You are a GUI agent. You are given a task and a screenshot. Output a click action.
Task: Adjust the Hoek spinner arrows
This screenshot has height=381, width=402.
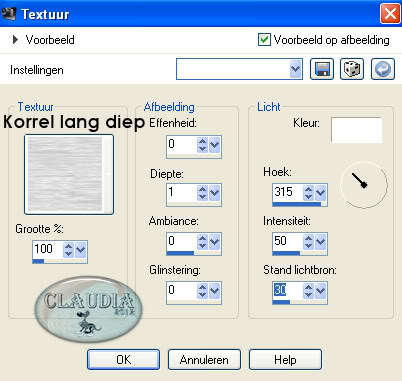tap(308, 193)
